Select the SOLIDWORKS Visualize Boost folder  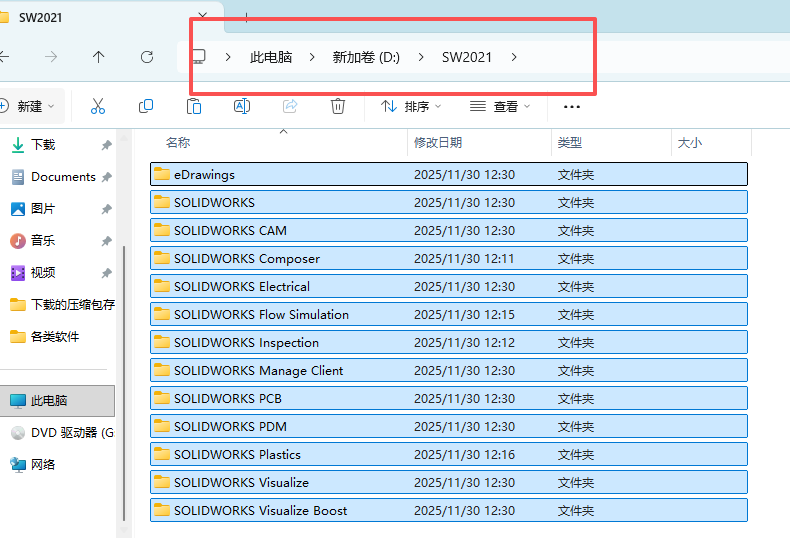point(449,510)
